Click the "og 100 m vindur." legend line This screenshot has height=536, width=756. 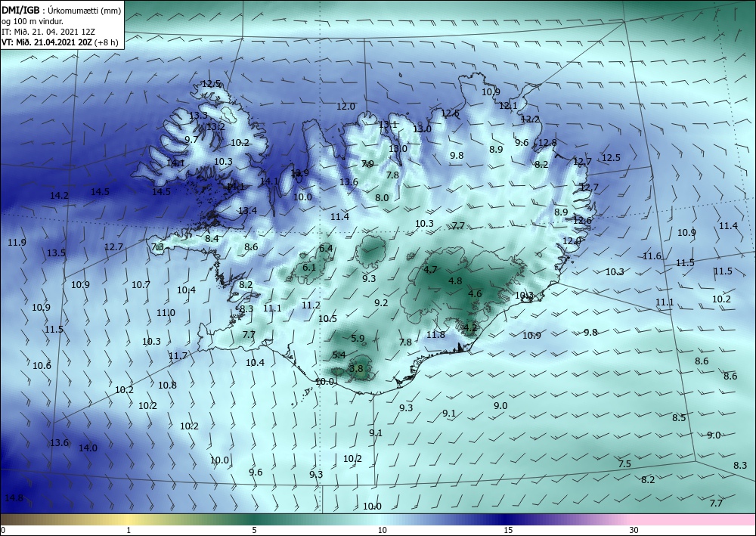[x=33, y=21]
